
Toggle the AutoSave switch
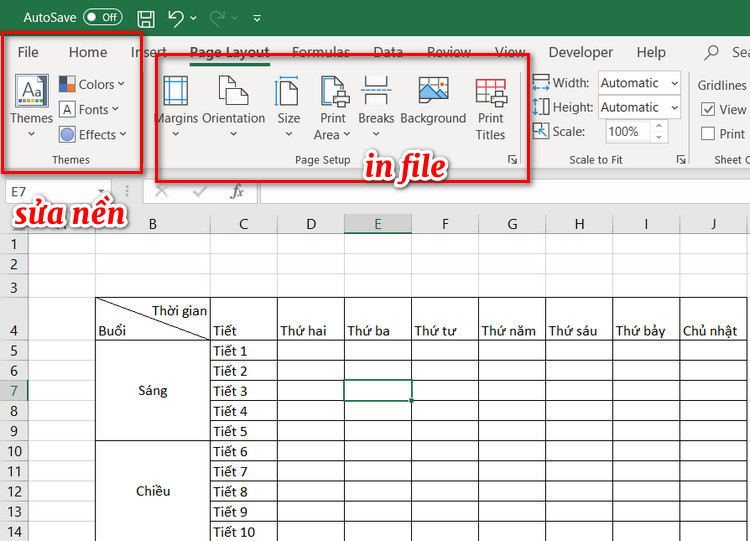click(103, 18)
